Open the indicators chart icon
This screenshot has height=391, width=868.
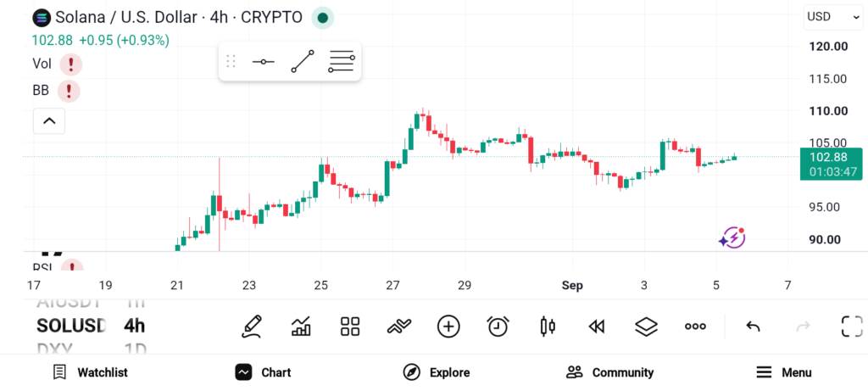click(301, 327)
